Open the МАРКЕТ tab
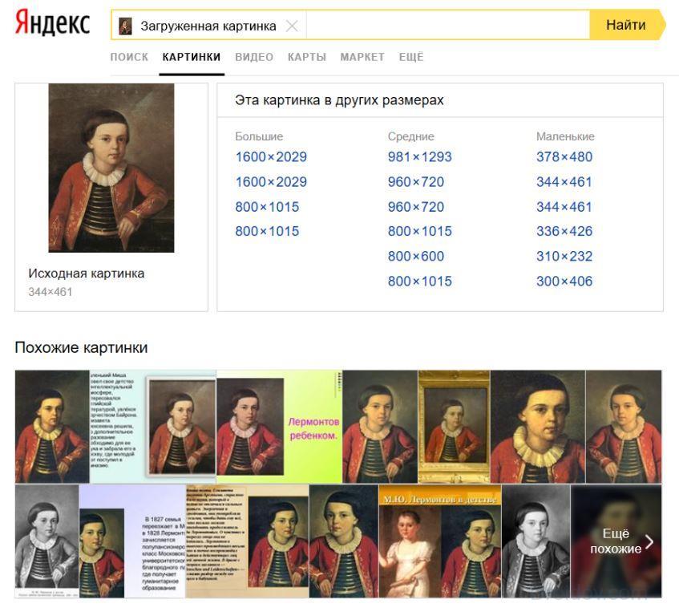This screenshot has height=616, width=679. coord(362,57)
